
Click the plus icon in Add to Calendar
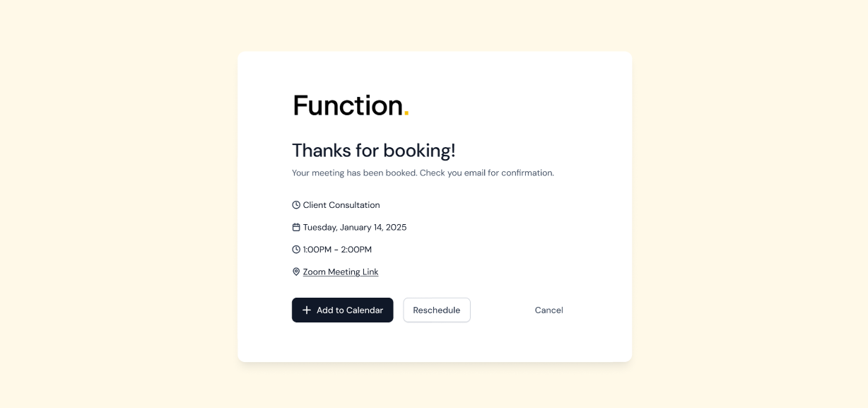click(x=307, y=310)
